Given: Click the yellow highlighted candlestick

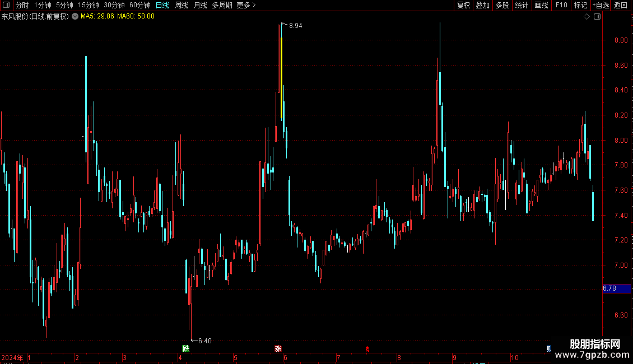Looking at the screenshot, I should pos(281,77).
